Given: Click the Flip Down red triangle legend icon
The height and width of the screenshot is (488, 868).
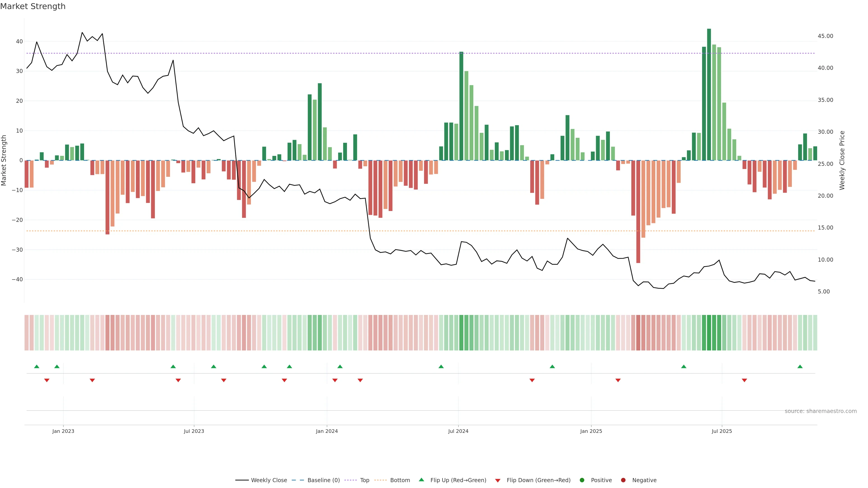Looking at the screenshot, I should tap(498, 481).
